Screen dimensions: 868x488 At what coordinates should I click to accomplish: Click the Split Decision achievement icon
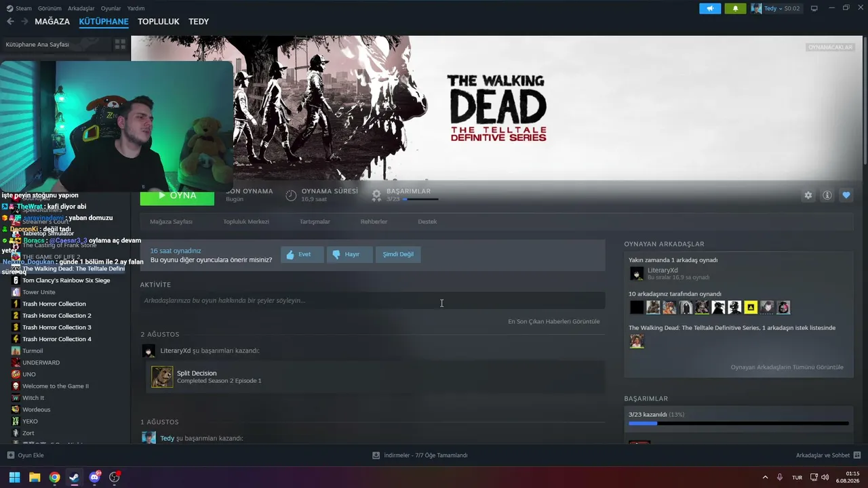click(162, 377)
